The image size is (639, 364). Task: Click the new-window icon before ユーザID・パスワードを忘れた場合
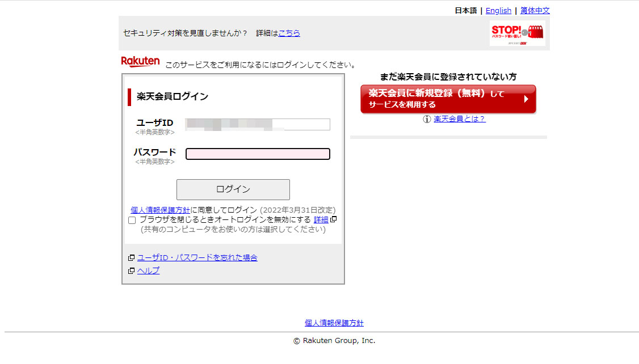pos(131,258)
